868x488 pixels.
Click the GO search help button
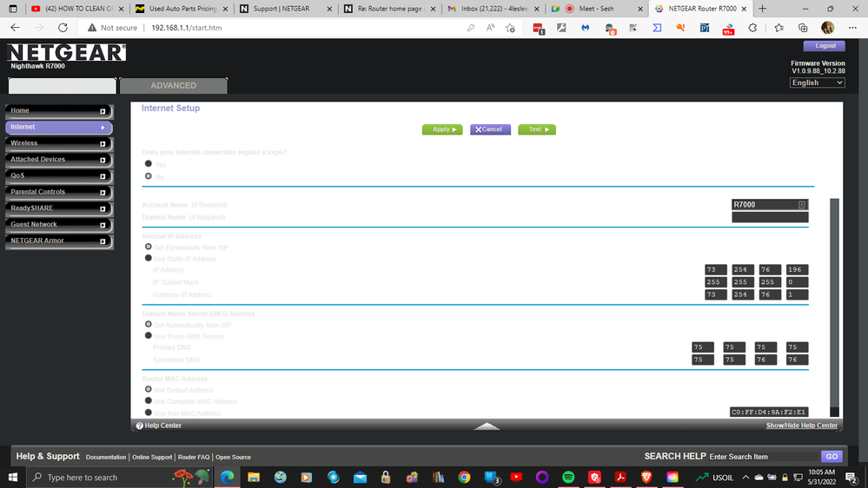832,457
